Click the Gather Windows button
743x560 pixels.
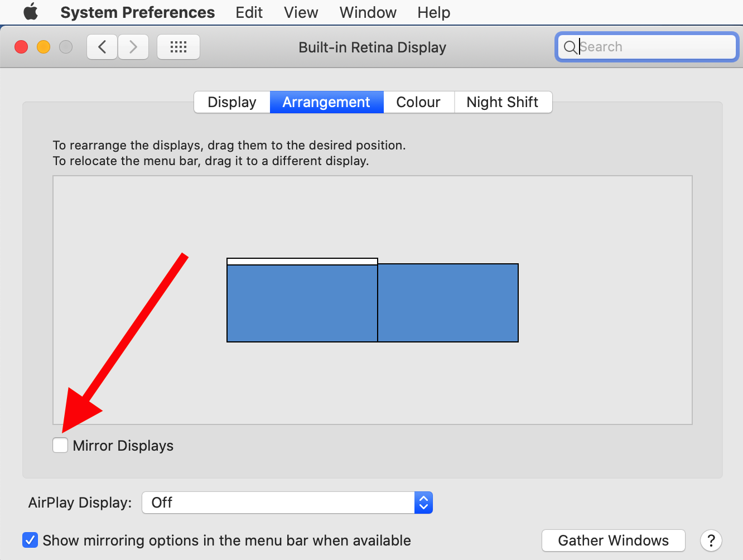coord(613,540)
